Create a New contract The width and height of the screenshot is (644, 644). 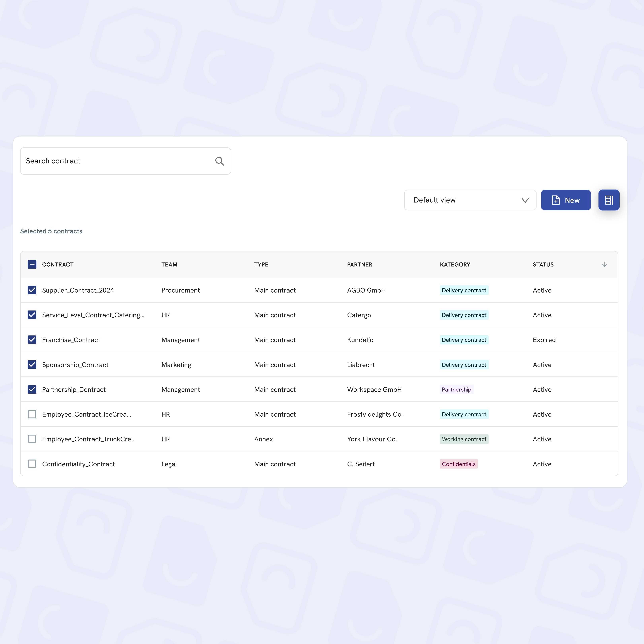click(566, 200)
